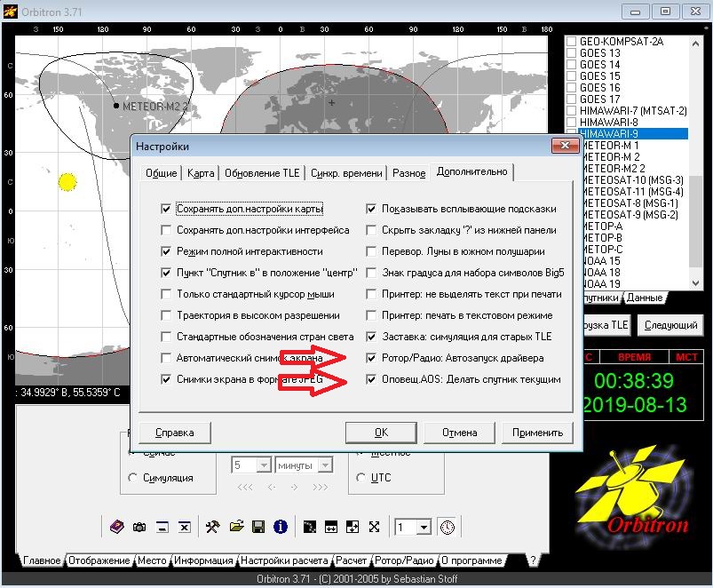Click the Следующий button

670,325
